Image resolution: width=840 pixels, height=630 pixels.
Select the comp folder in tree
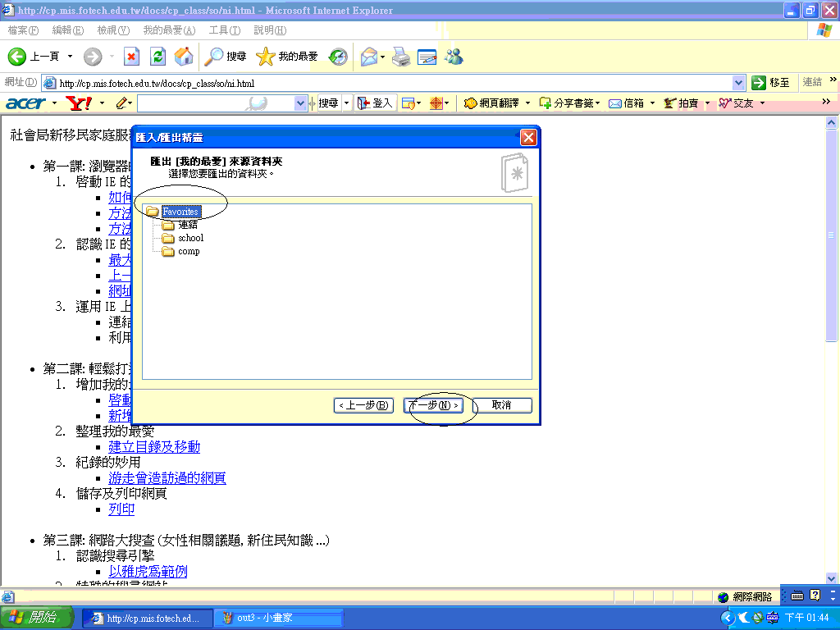click(x=189, y=251)
